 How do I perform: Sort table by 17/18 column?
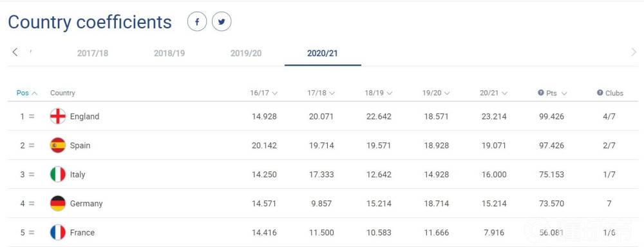tap(321, 94)
